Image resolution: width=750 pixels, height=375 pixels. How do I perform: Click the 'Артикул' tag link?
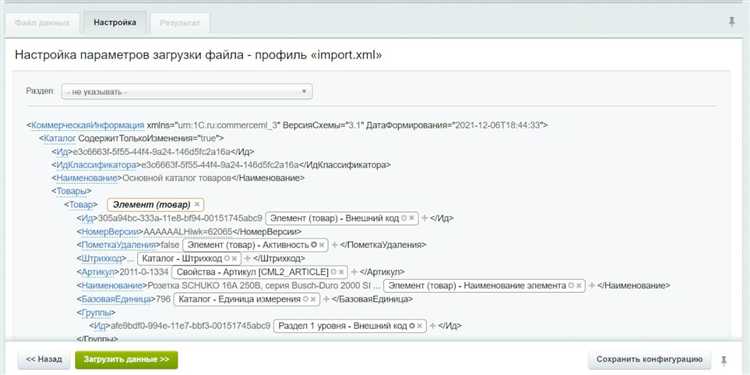(99, 272)
